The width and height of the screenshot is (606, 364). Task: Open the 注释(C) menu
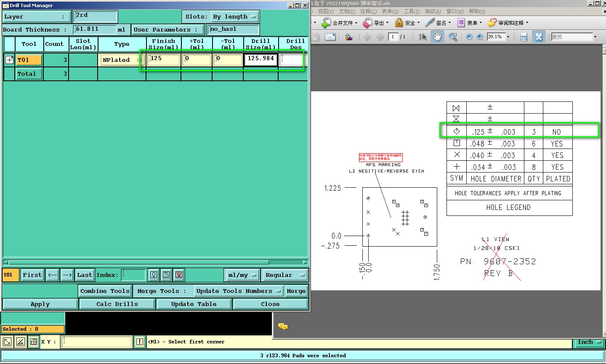coord(369,11)
